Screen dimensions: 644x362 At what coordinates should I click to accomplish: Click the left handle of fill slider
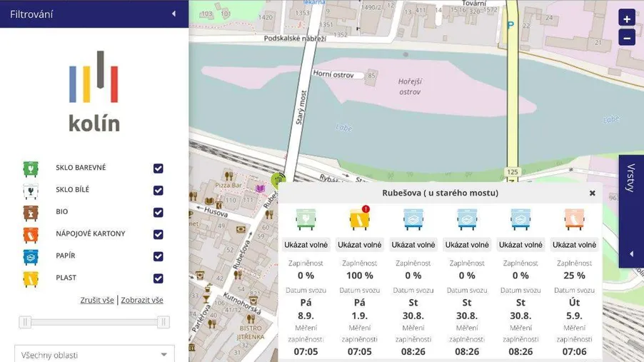26,322
